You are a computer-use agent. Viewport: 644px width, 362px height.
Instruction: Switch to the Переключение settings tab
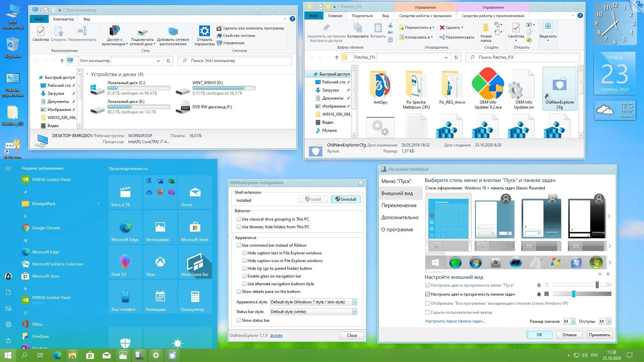pyautogui.click(x=399, y=205)
